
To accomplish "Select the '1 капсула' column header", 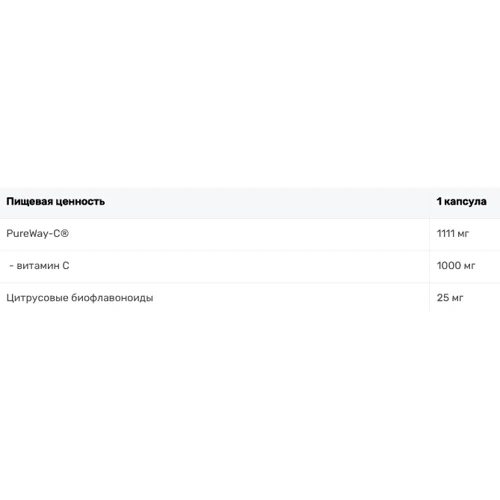I will [465, 202].
